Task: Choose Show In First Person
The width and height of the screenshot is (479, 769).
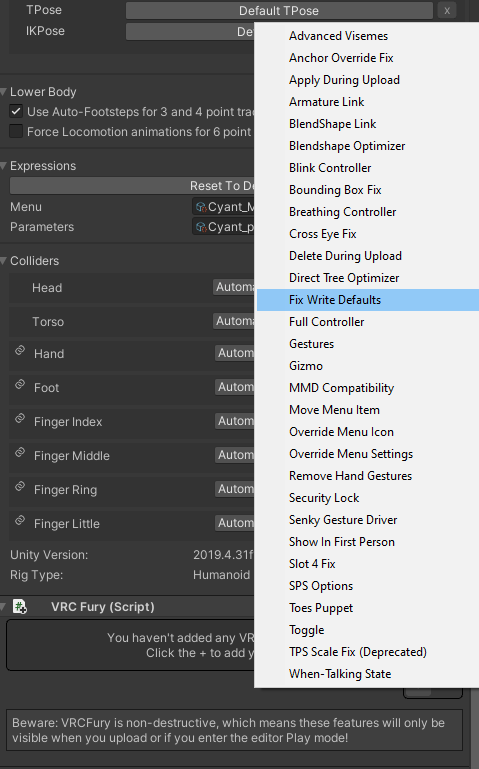Action: 368,542
